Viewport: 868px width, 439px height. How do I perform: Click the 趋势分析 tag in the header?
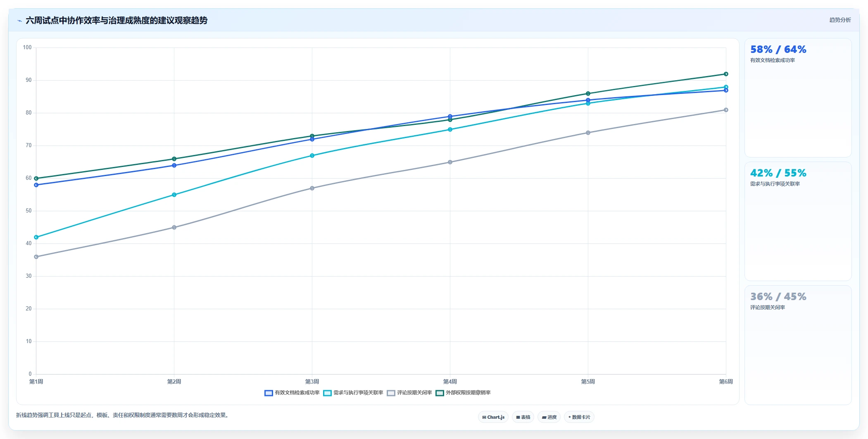coord(840,20)
